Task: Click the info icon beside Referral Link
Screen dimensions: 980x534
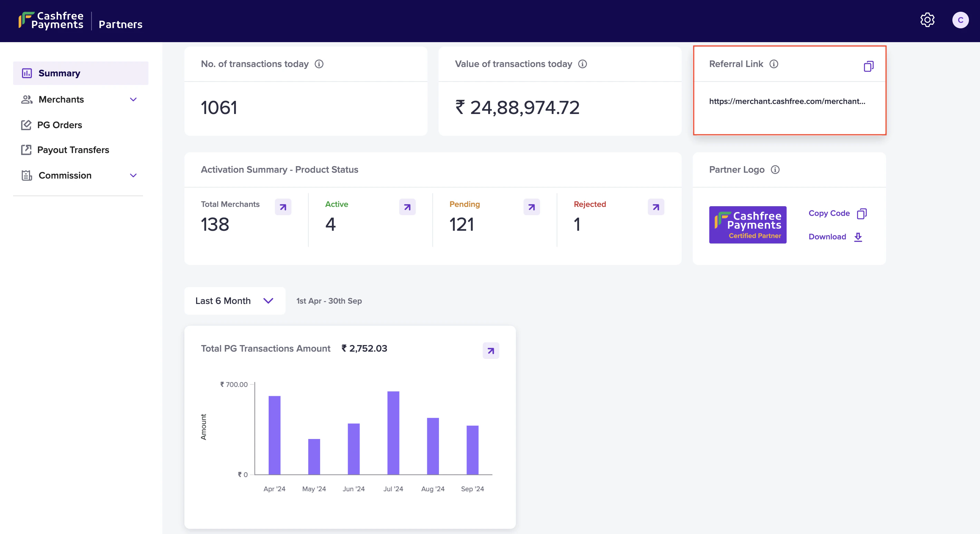Action: (x=774, y=64)
